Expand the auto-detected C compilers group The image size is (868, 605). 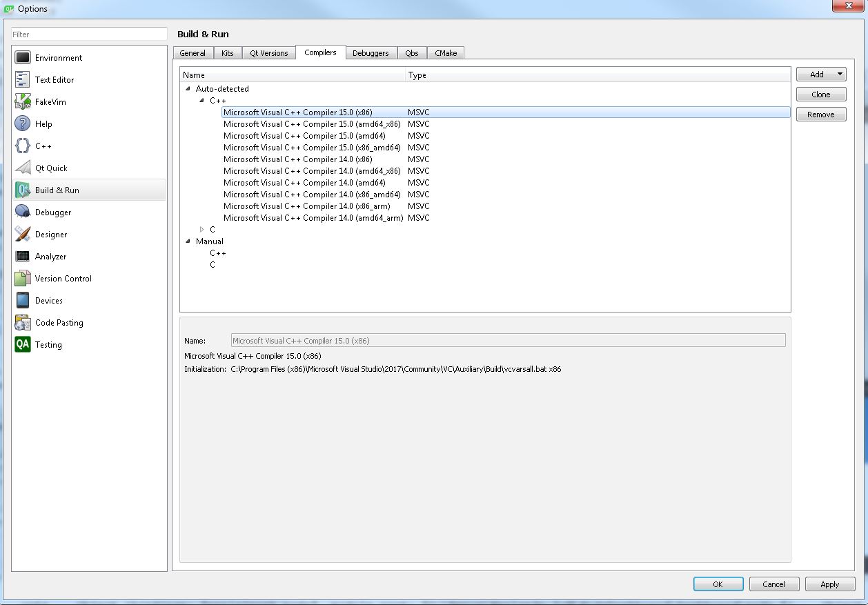pyautogui.click(x=201, y=229)
